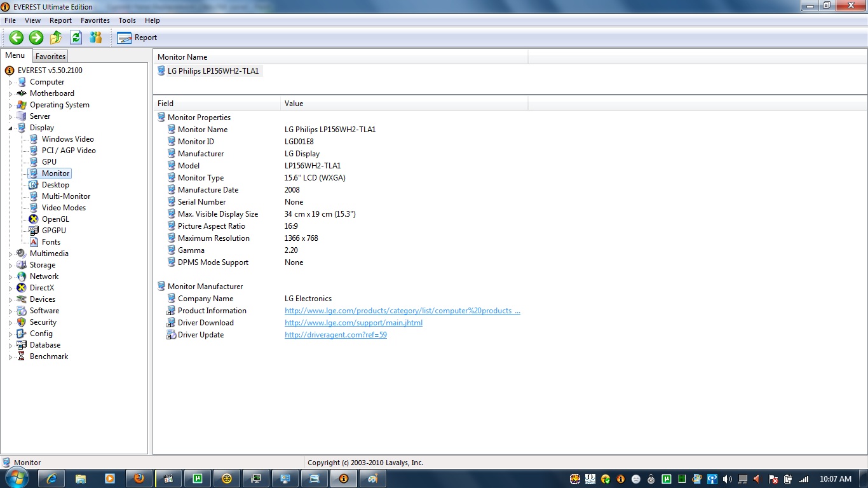Viewport: 868px width, 488px height.
Task: Select the OpenGL icon in the tree
Action: (x=34, y=219)
